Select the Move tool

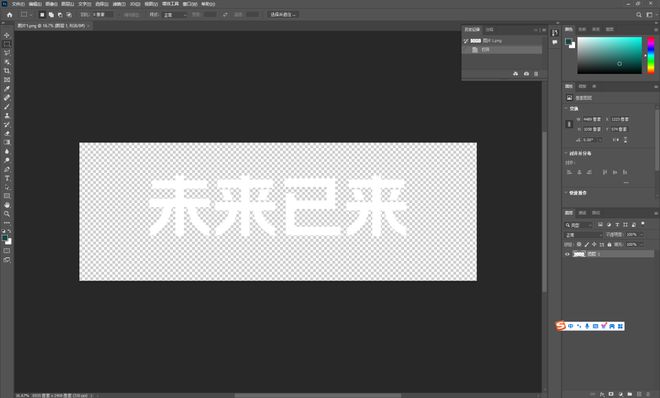click(7, 35)
